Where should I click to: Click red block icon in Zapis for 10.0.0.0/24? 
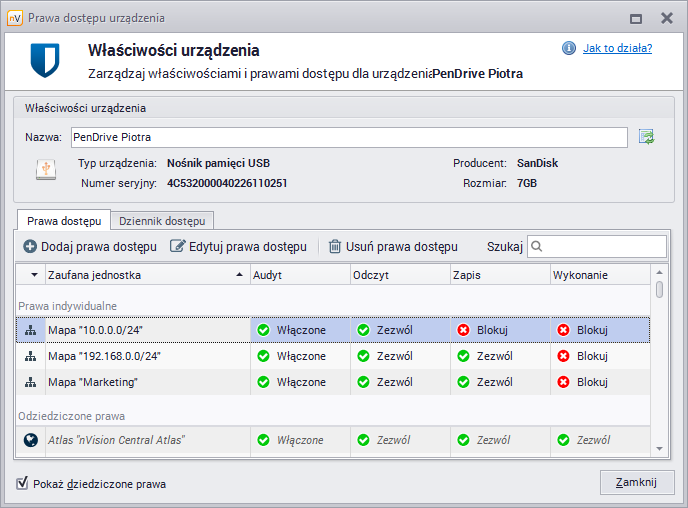[463, 329]
